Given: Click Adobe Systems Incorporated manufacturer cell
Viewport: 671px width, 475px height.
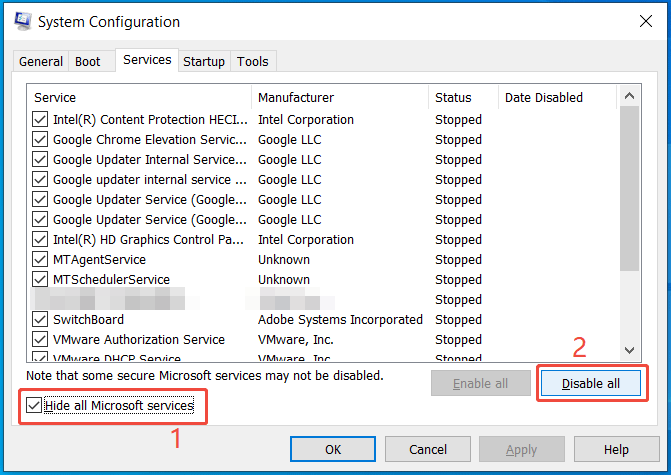Looking at the screenshot, I should (340, 320).
